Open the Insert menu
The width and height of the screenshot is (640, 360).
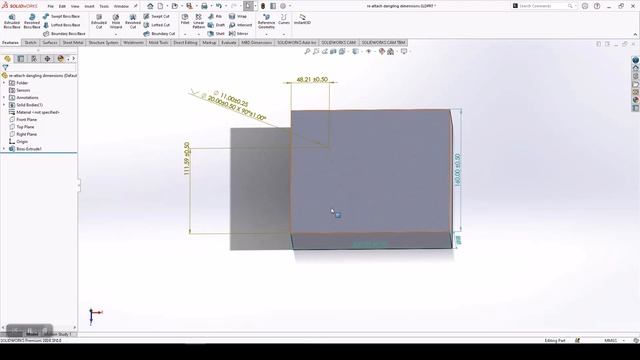[89, 7]
